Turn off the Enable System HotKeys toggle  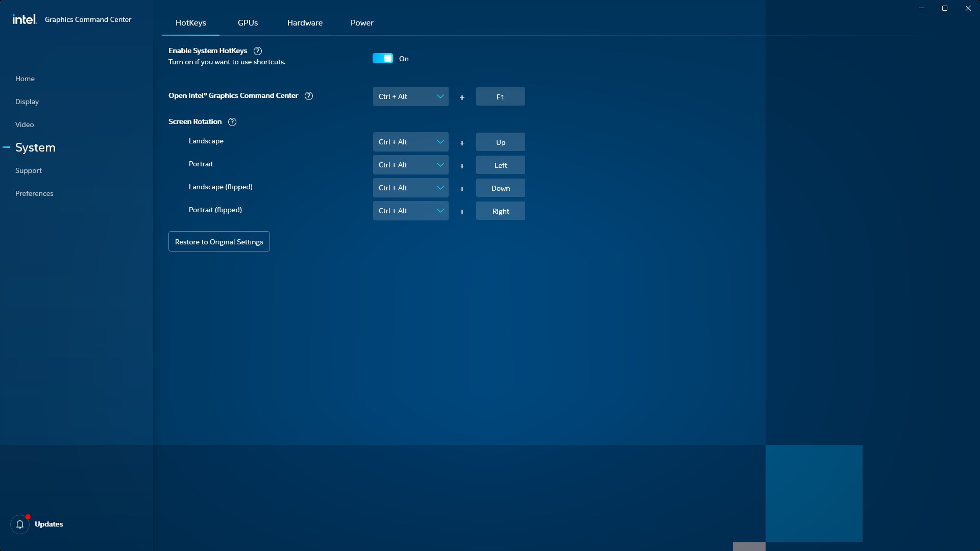(383, 58)
